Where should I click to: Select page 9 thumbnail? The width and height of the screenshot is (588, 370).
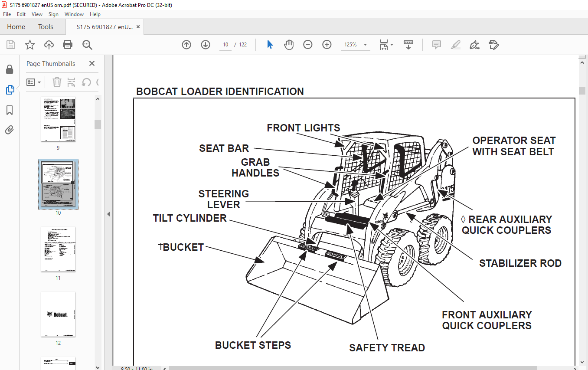point(58,119)
